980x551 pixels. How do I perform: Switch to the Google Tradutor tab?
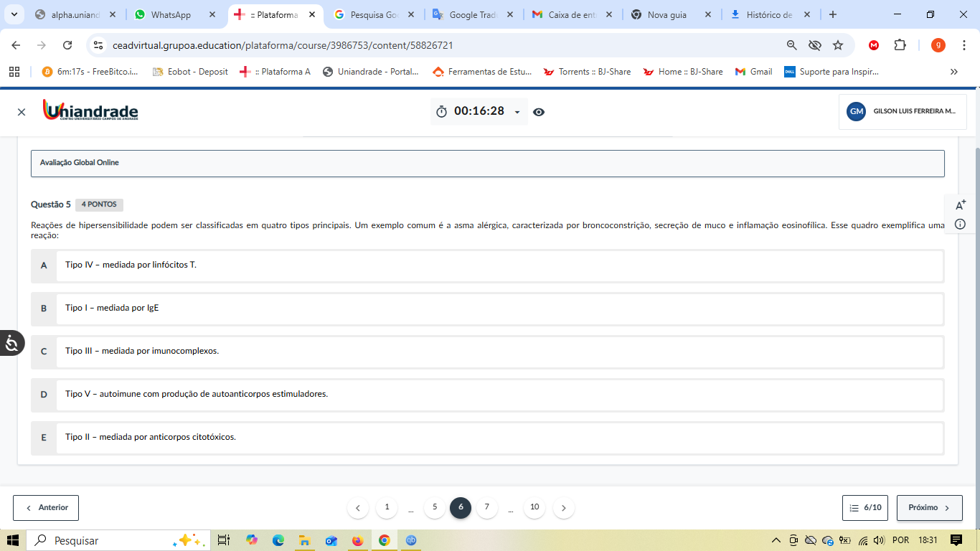point(472,15)
